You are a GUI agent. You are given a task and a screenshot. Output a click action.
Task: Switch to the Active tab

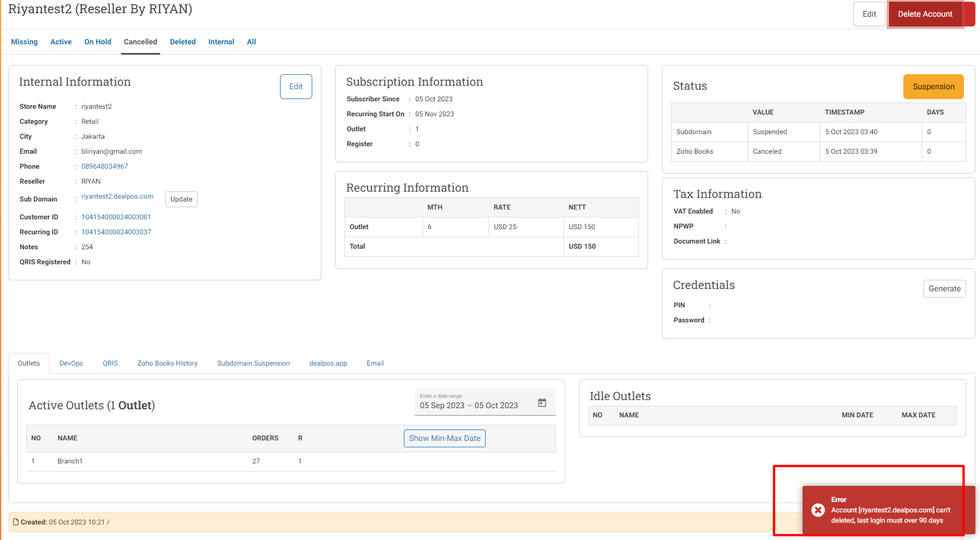[61, 42]
